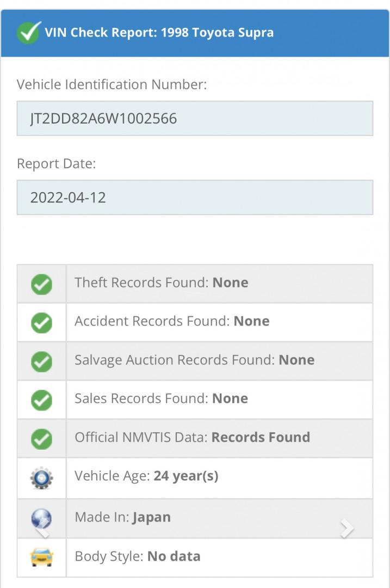Go to next slide with right chevron
Viewport: 390px width, 588px height.
pos(347,528)
